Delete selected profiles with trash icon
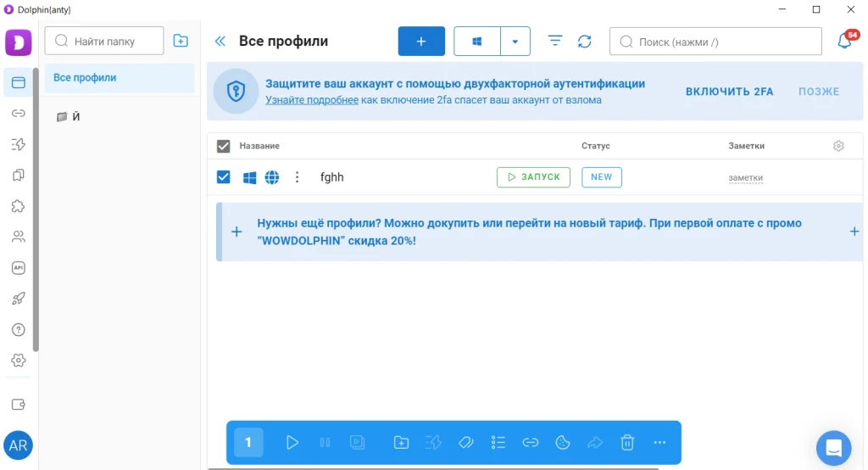 (x=627, y=442)
